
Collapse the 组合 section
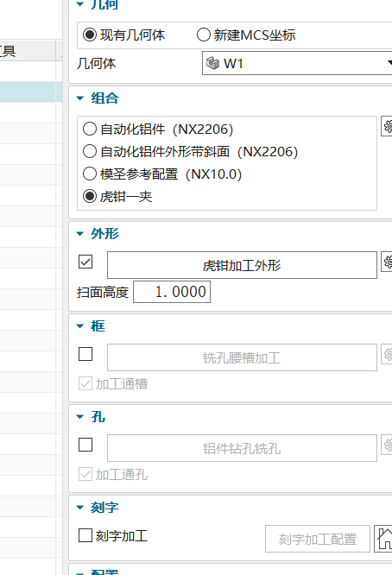80,98
